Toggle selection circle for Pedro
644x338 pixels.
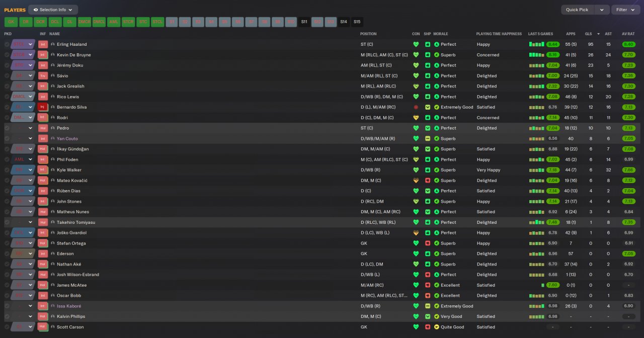click(x=7, y=128)
